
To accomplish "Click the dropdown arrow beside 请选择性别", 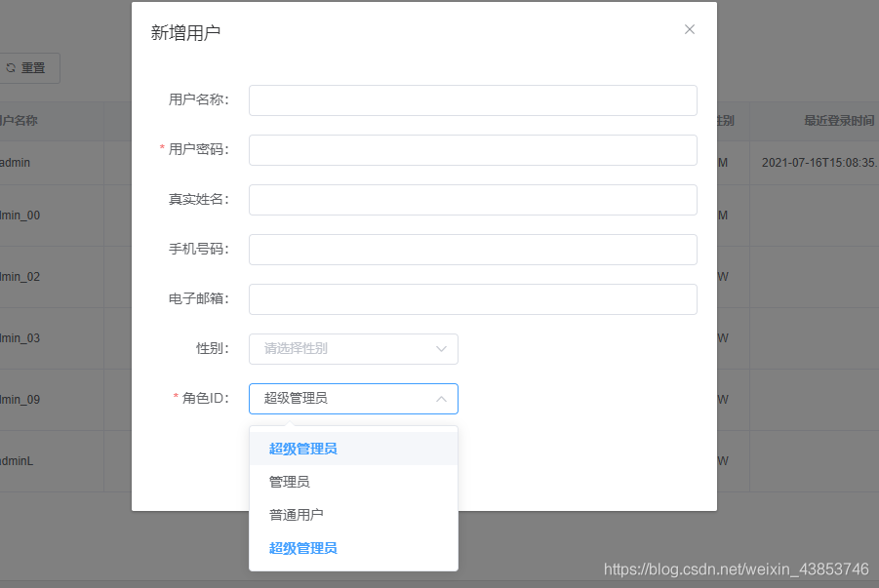I will [x=441, y=348].
